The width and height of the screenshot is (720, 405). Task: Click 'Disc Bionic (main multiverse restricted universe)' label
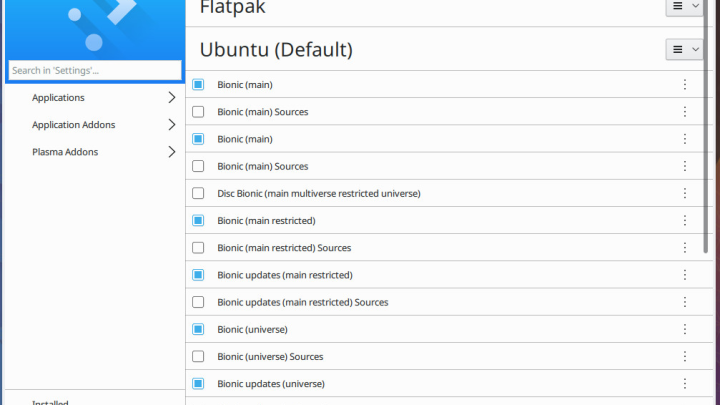[x=319, y=193]
